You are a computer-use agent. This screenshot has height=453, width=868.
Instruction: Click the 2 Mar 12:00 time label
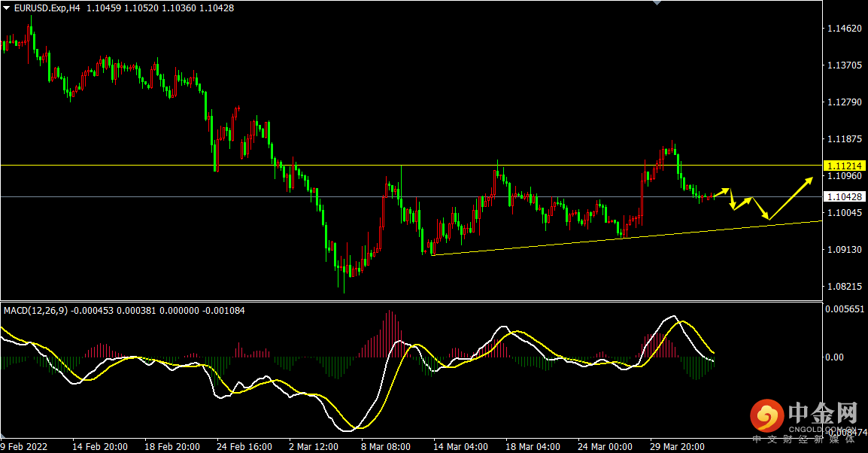(314, 446)
